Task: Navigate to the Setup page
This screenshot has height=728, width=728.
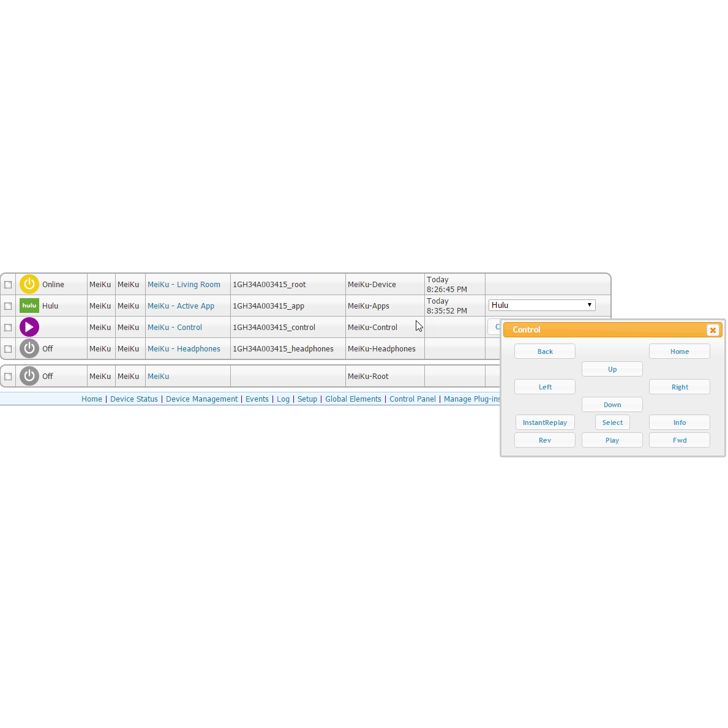Action: pos(307,399)
